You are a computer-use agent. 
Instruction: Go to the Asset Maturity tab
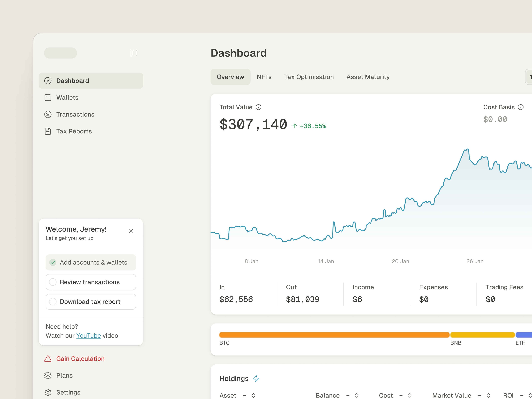tap(368, 77)
